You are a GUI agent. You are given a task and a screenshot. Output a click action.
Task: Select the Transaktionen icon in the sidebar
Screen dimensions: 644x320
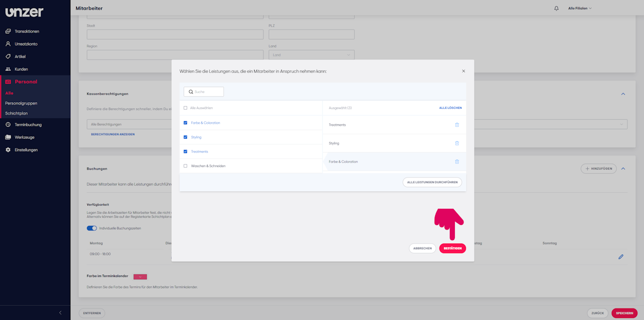click(9, 31)
